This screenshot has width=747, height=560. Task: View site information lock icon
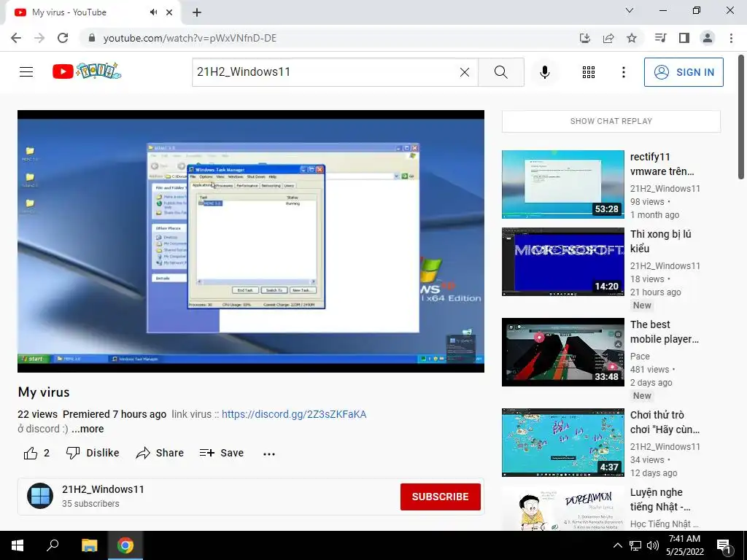[92, 38]
